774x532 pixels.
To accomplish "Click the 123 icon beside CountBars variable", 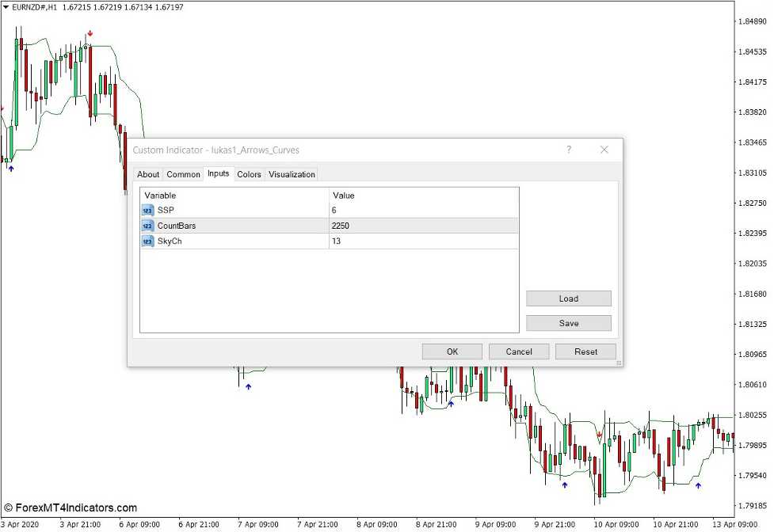I will point(147,226).
